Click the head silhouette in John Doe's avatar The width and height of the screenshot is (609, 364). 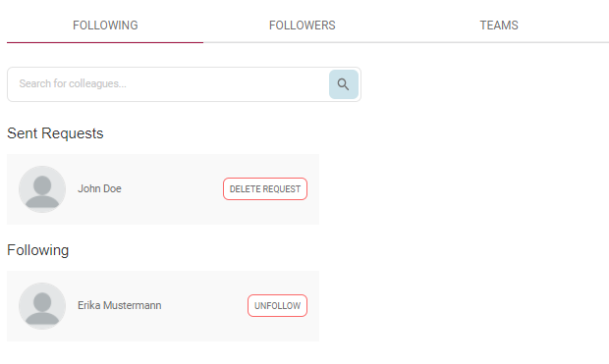pos(42,184)
